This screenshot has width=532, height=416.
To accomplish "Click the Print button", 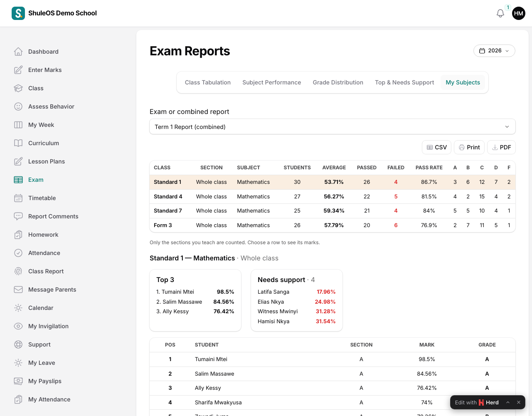I will [469, 147].
